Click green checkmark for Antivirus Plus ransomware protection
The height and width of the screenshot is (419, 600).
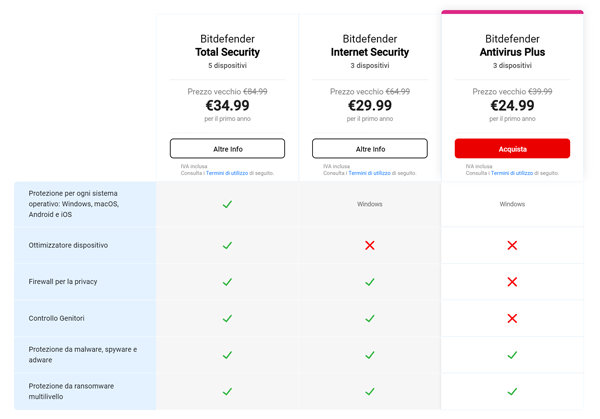pos(512,391)
